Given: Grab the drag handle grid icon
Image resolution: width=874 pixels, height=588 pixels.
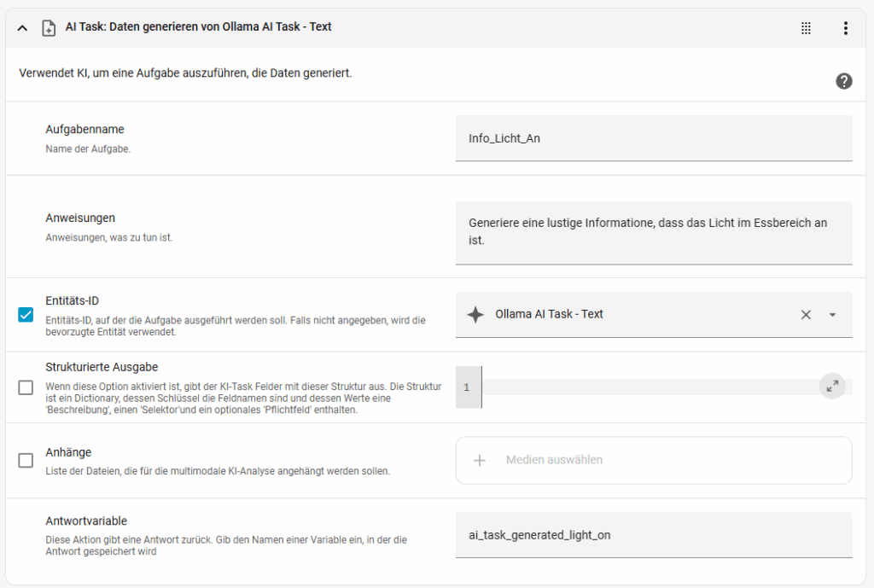Looking at the screenshot, I should [806, 28].
